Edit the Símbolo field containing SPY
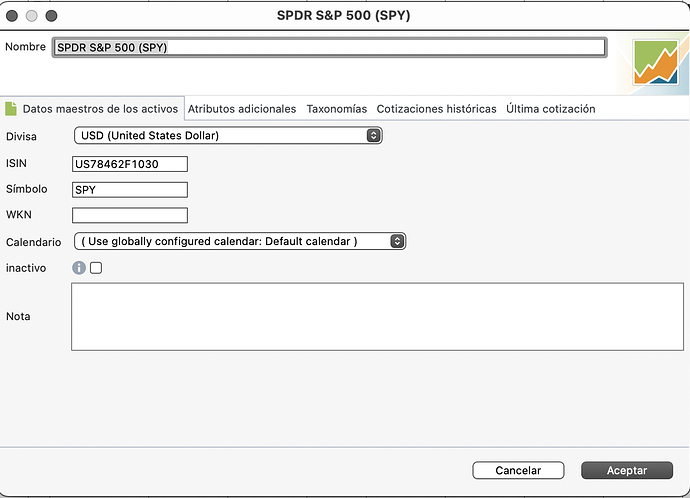This screenshot has height=498, width=690. coord(130,190)
